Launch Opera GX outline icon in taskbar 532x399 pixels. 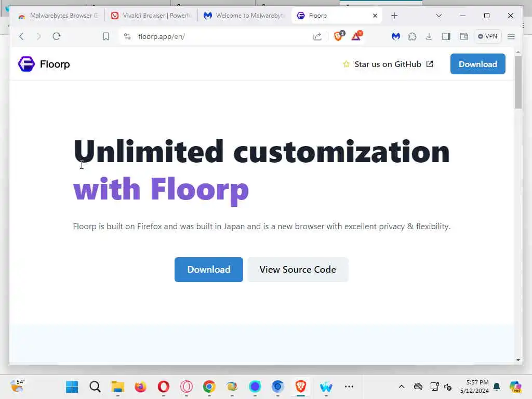tap(187, 387)
